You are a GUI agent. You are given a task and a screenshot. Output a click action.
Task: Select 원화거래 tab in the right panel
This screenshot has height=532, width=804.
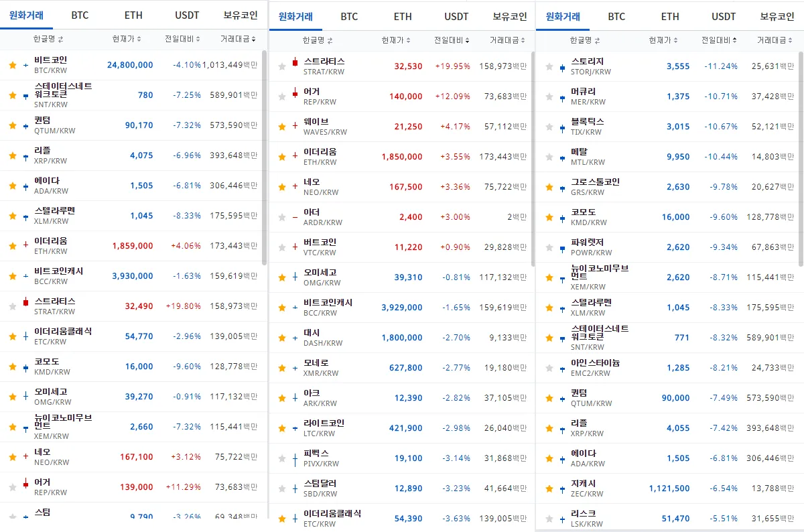point(563,17)
